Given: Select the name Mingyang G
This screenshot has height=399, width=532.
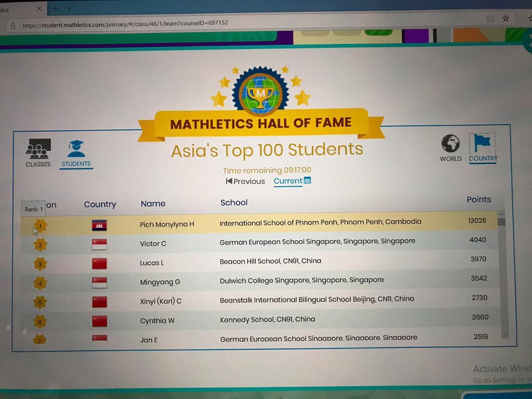Looking at the screenshot, I should 160,282.
